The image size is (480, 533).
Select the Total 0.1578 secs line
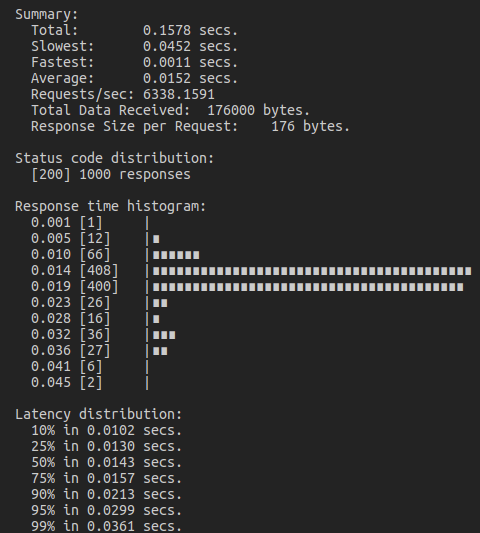coord(134,31)
